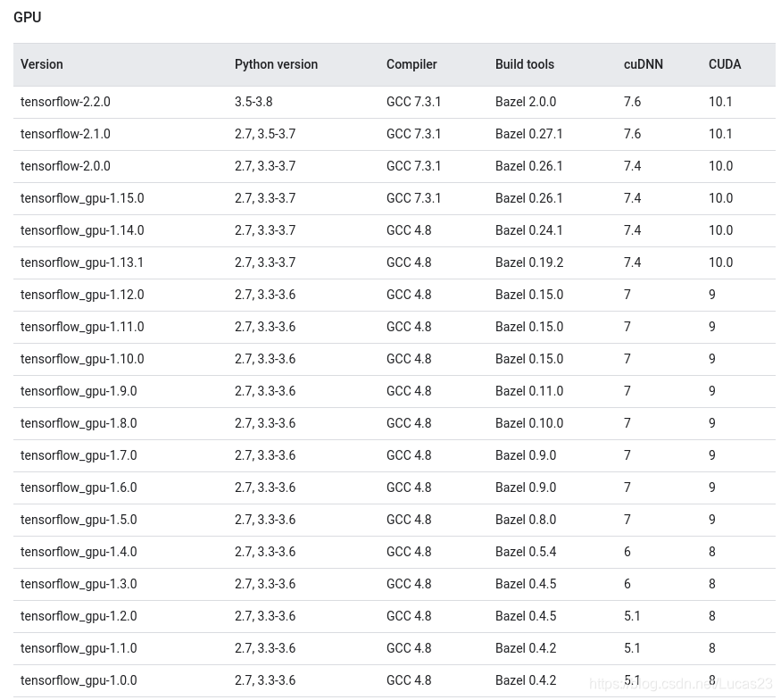781x700 pixels.
Task: Click Bazel 0.26.1 in tensorflow-2.0.0 row
Action: 529,166
